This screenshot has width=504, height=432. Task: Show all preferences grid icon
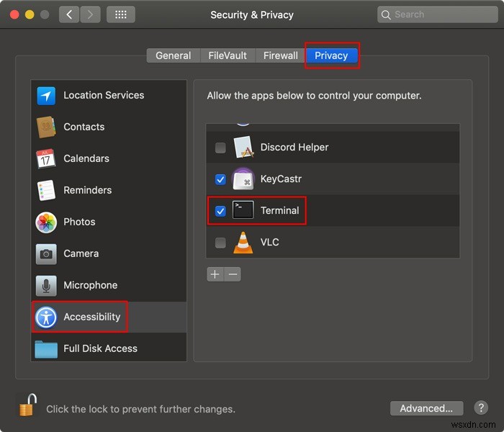click(x=121, y=14)
